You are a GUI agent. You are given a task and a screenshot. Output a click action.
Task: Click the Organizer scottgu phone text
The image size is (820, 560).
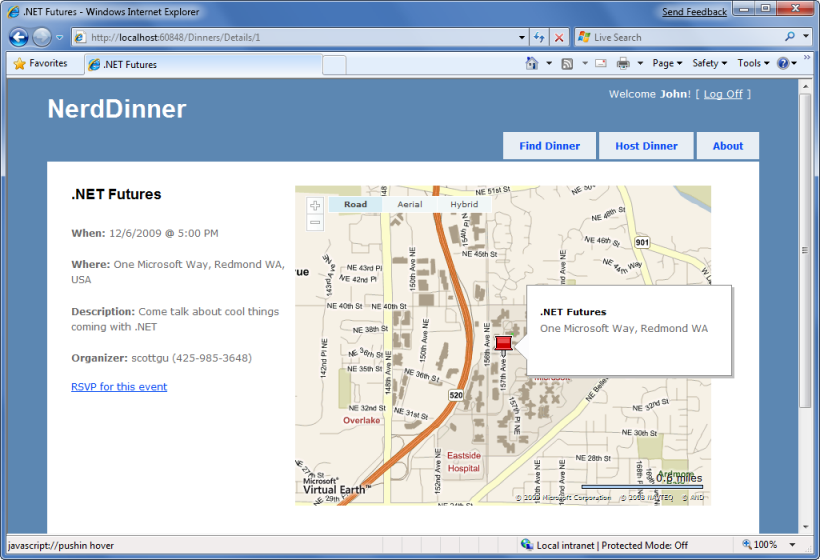[162, 358]
